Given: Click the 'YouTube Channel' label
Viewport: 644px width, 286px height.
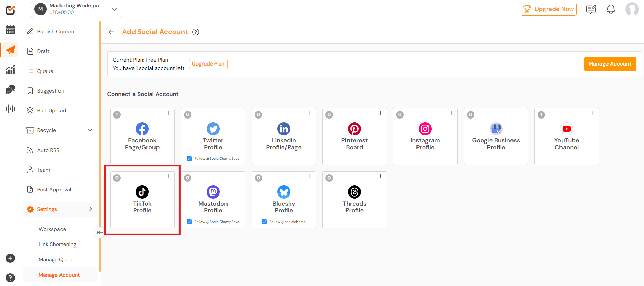Looking at the screenshot, I should coord(567,144).
